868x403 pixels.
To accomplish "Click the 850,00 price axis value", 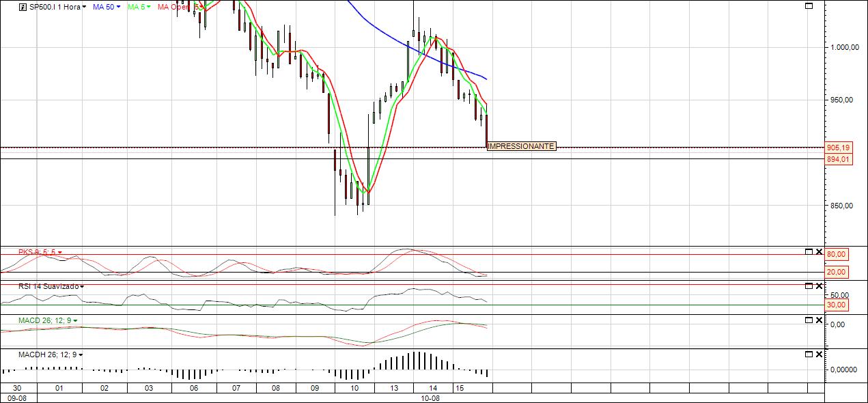I will 842,206.
